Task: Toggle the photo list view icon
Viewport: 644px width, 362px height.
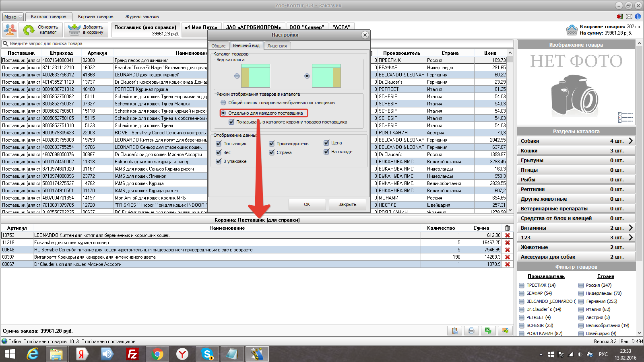Action: coord(625,117)
